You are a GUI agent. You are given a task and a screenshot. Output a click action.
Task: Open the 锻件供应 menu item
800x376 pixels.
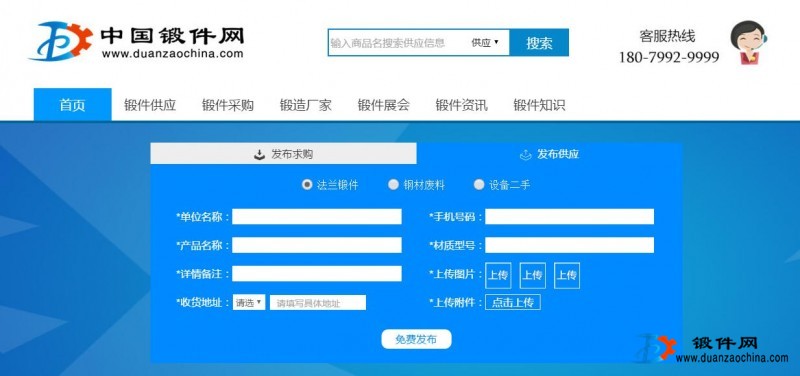pyautogui.click(x=150, y=105)
